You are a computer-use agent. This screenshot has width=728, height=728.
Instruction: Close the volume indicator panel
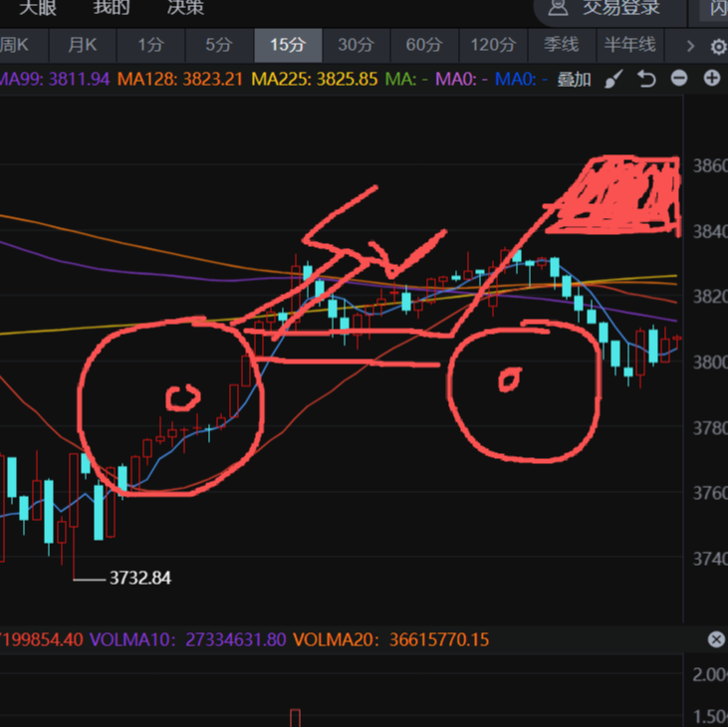[715, 639]
